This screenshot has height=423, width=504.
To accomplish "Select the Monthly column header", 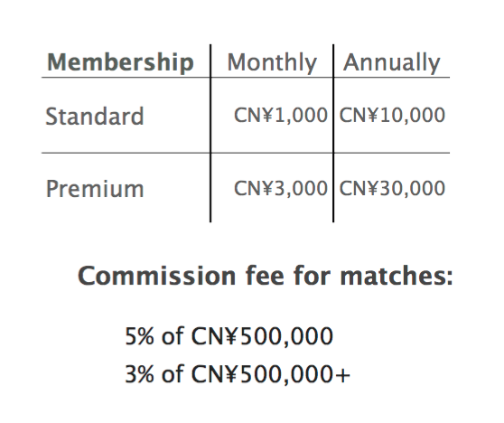I will (x=272, y=62).
